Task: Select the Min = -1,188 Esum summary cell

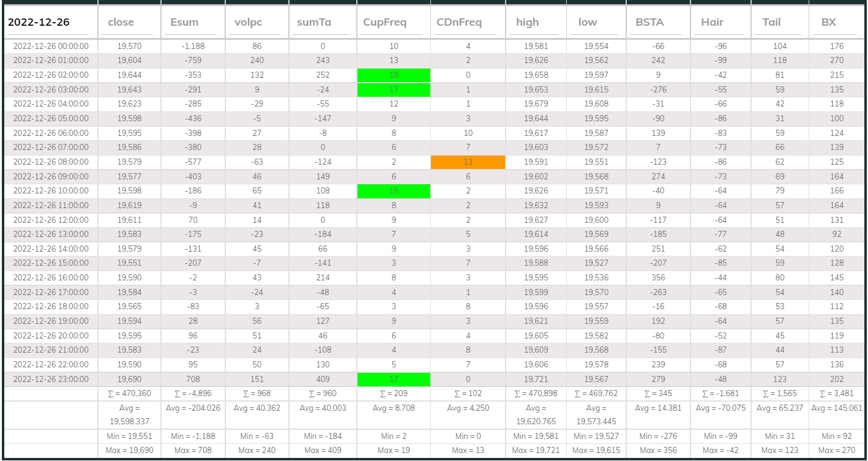Action: [193, 437]
